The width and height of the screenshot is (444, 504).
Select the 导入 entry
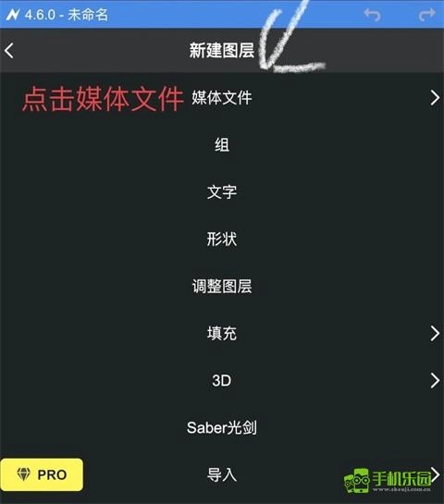tap(222, 474)
